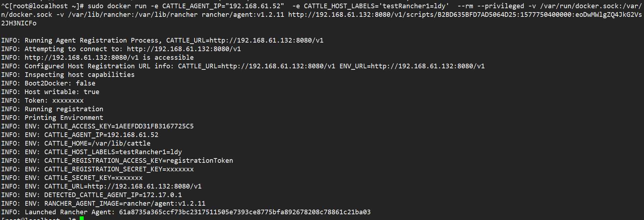
Task: Click the registrationToken value
Action: coord(200,161)
